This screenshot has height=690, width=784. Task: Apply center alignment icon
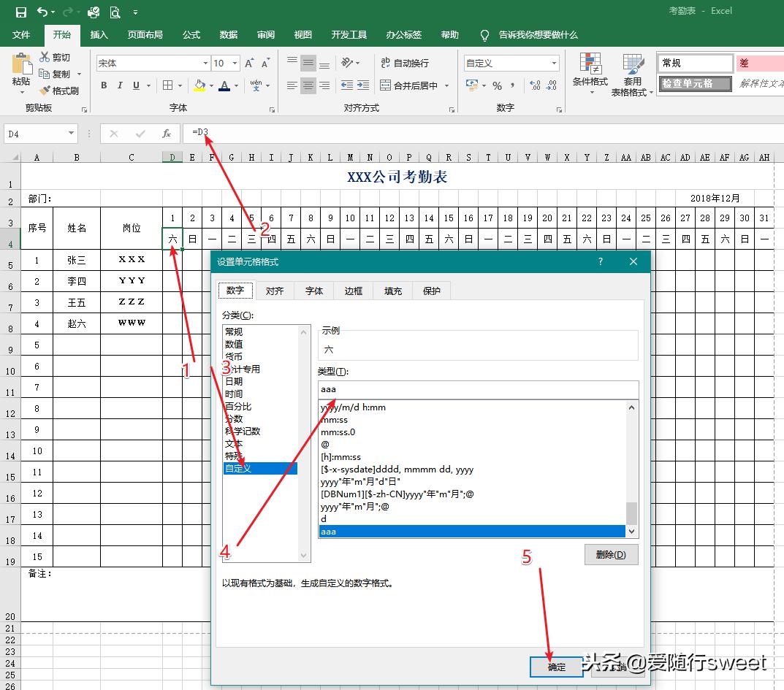tap(308, 85)
